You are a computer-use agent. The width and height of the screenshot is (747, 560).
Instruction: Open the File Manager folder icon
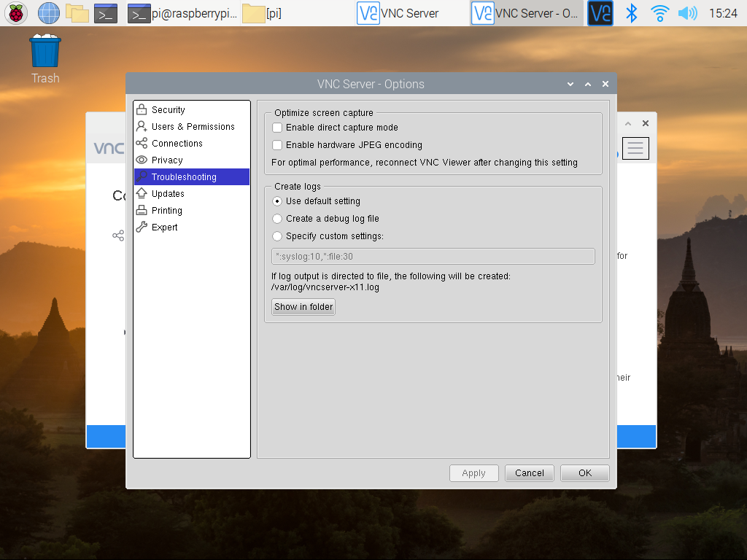(77, 13)
